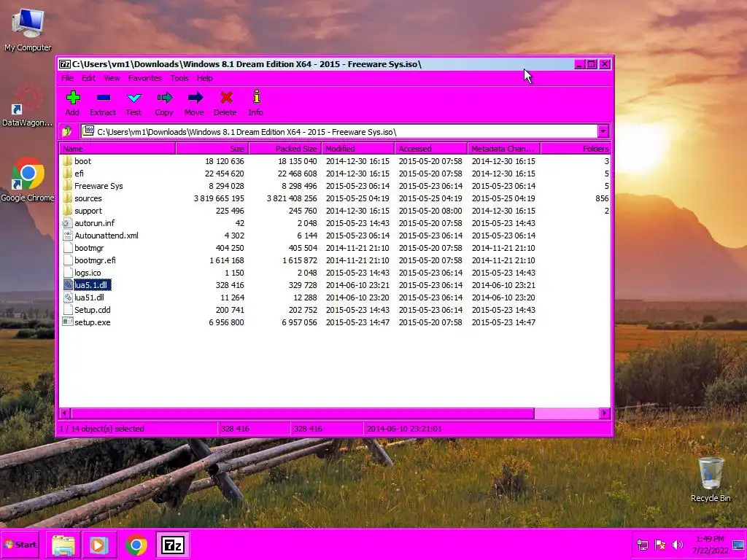Open Chrome from the taskbar

[x=136, y=545]
